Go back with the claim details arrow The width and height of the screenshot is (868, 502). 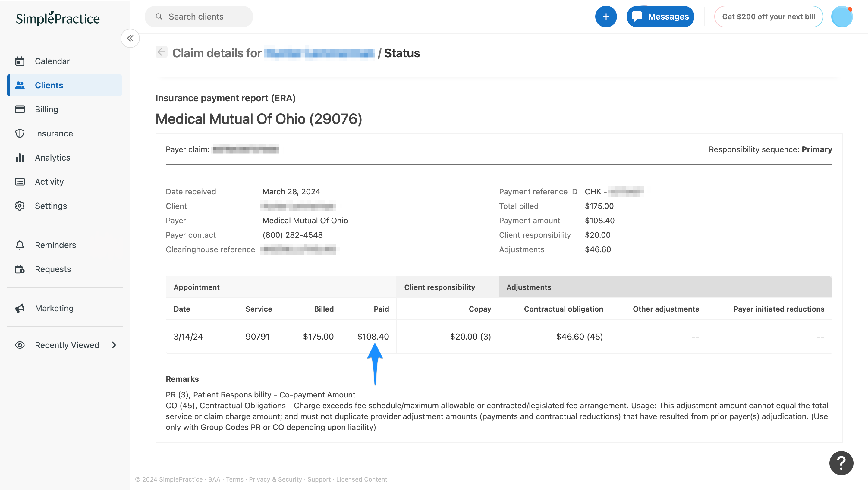pos(162,52)
